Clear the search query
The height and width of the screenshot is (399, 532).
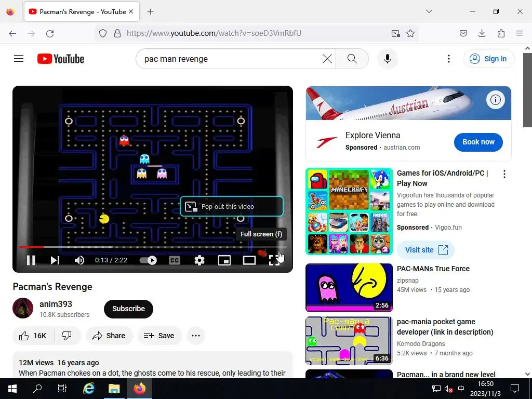327,59
